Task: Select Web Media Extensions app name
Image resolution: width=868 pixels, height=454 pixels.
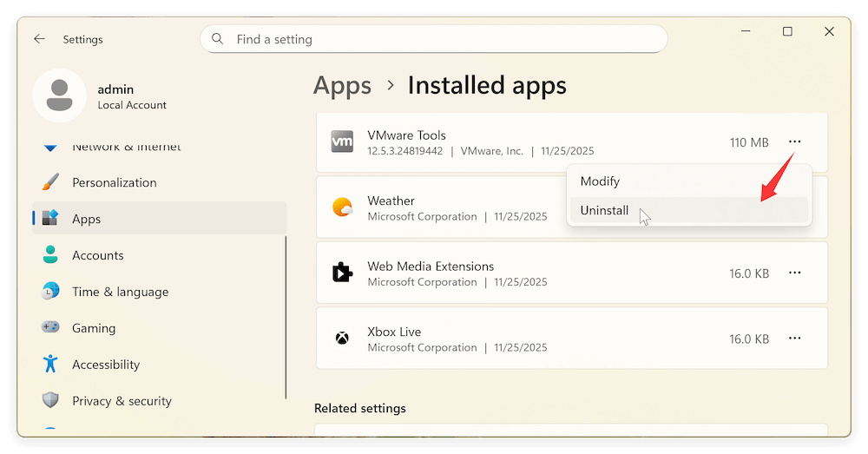Action: tap(431, 266)
